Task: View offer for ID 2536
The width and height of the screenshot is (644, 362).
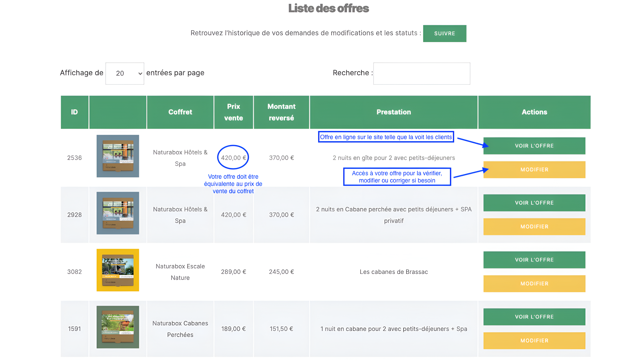Action: pos(534,146)
